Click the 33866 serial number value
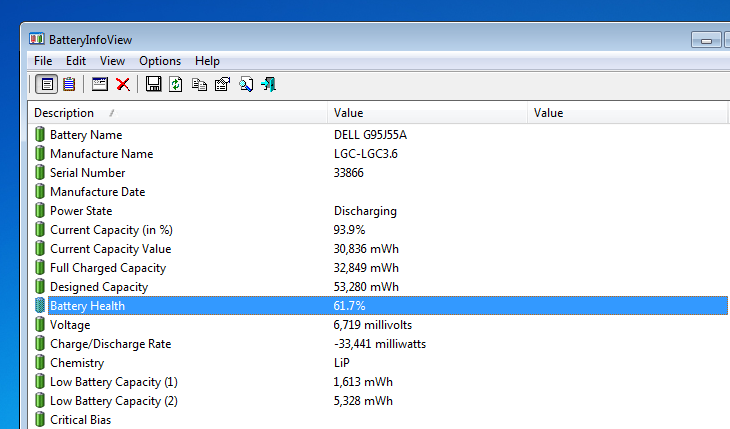 (348, 173)
